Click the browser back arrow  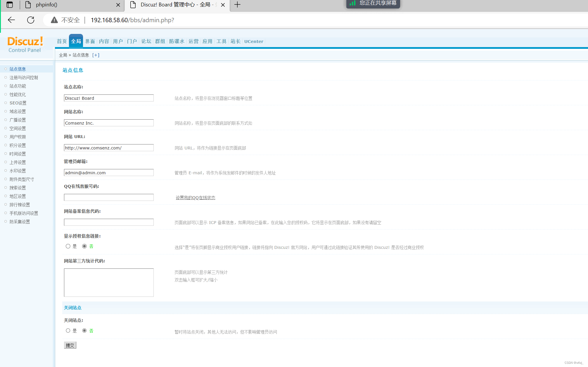coord(11,20)
